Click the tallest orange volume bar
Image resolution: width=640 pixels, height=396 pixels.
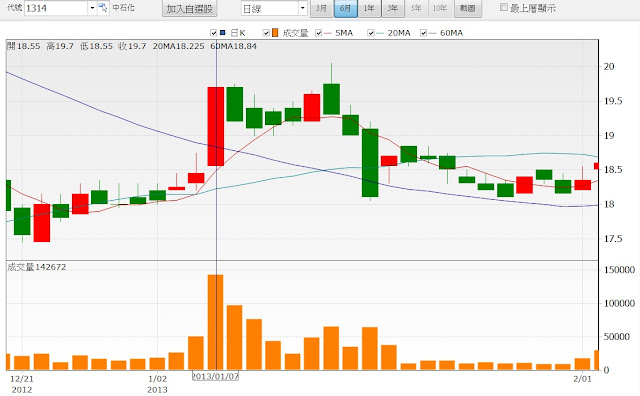tap(216, 322)
